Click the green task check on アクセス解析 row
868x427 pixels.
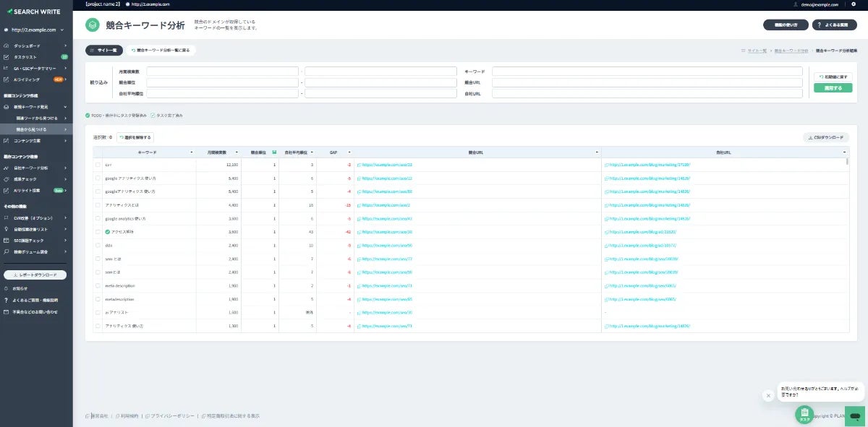click(107, 232)
